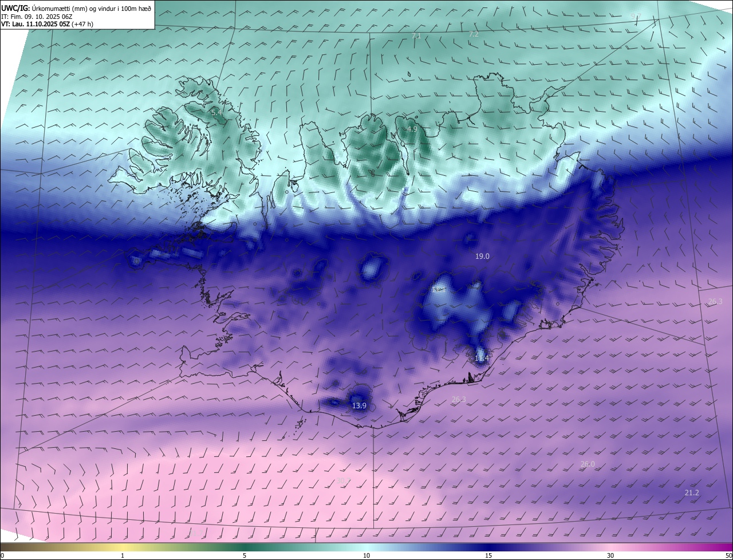Click the 13.9 value label
The image size is (733, 560).
pyautogui.click(x=359, y=406)
